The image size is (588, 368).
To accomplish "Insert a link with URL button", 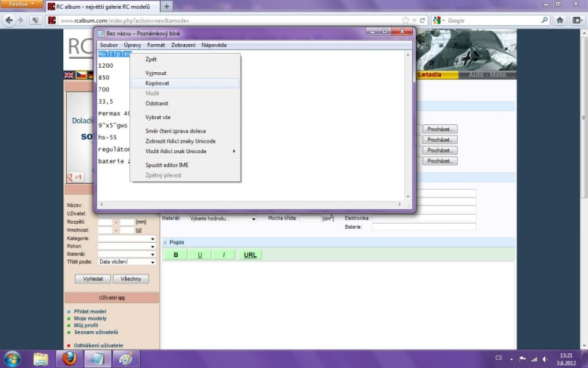I will click(x=250, y=255).
